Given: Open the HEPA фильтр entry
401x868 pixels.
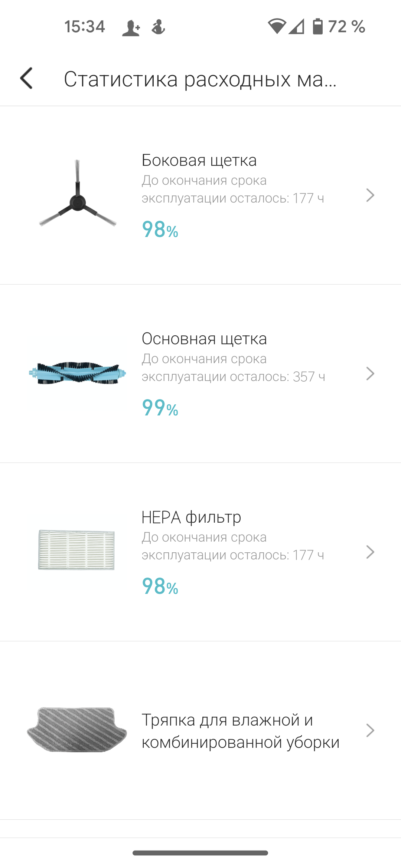Looking at the screenshot, I should point(191,517).
